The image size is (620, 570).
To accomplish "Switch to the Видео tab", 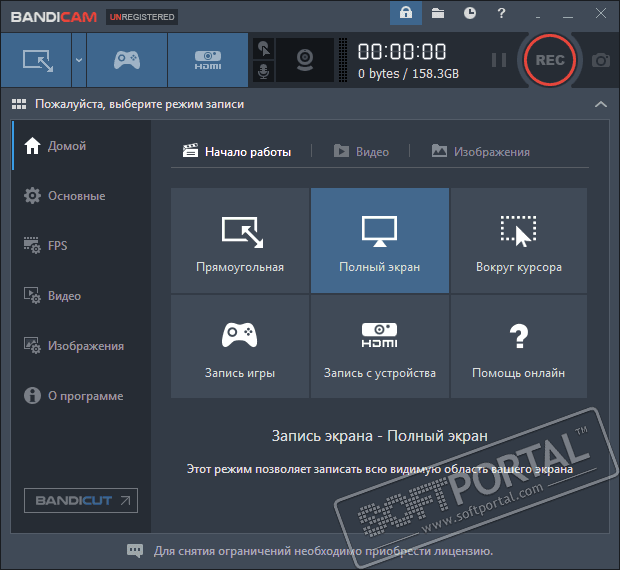I will pos(361,152).
